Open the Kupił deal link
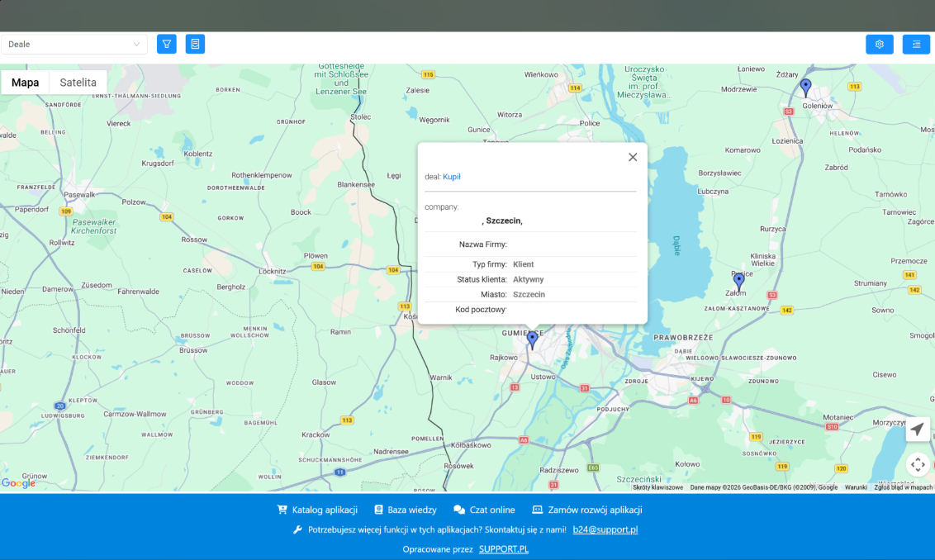Screen dimensions: 935x560 (452, 177)
